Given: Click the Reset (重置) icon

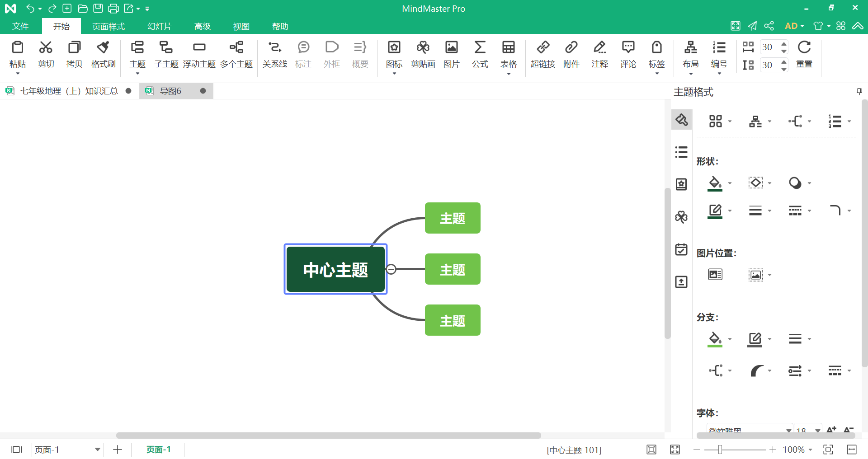Looking at the screenshot, I should click(x=804, y=47).
